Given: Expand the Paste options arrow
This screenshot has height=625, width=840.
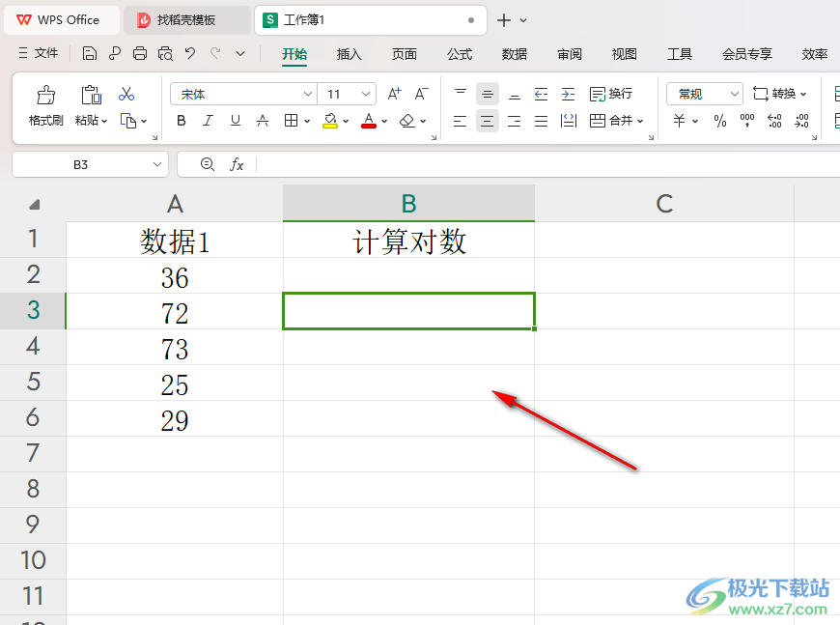Looking at the screenshot, I should click(104, 121).
